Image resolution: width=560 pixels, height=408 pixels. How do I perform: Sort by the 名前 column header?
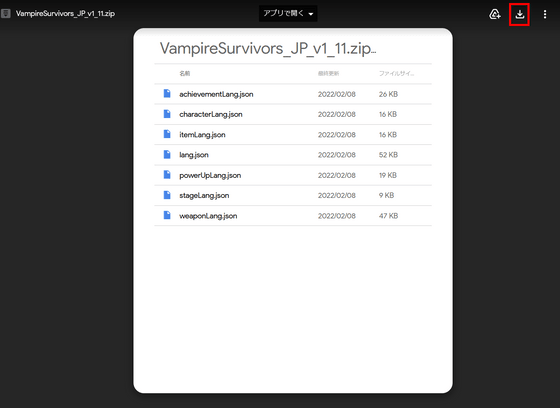point(185,74)
